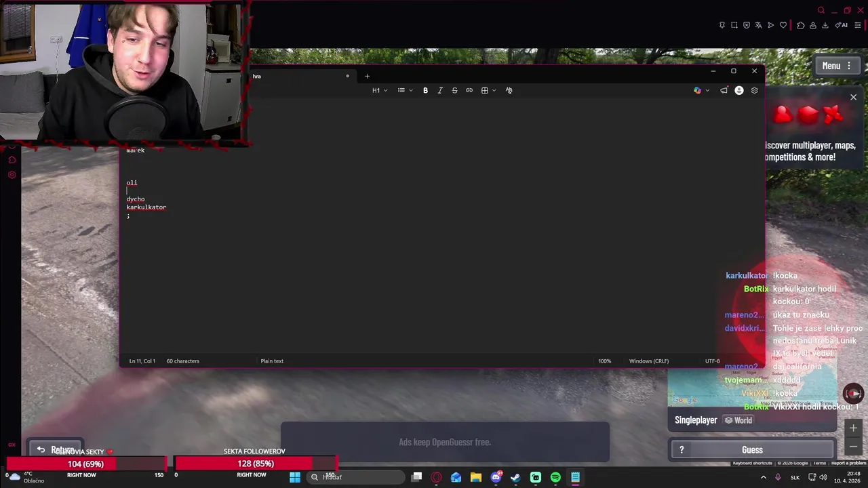Image resolution: width=868 pixels, height=488 pixels.
Task: Toggle italic formatting in Notepad
Action: point(440,90)
